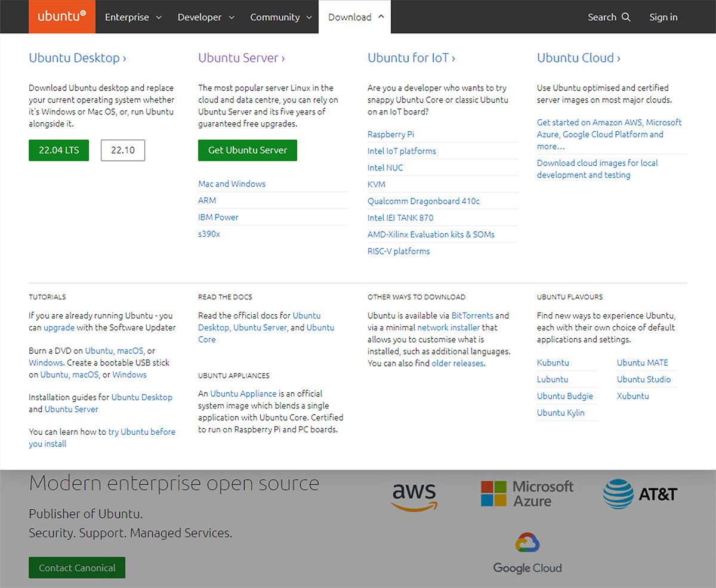Open the Ubuntu for IoT heading link
Viewport: 716px width, 588px height.
click(x=412, y=58)
